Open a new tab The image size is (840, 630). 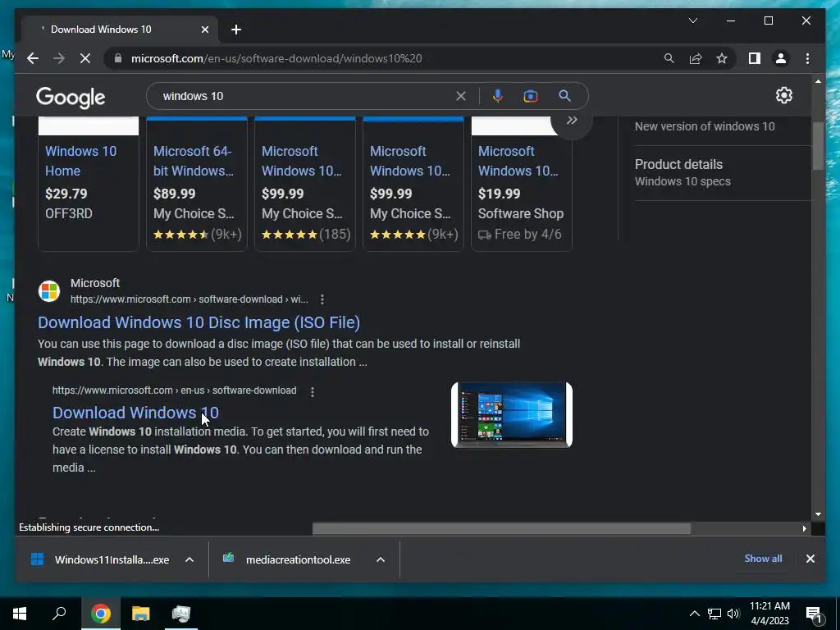236,30
